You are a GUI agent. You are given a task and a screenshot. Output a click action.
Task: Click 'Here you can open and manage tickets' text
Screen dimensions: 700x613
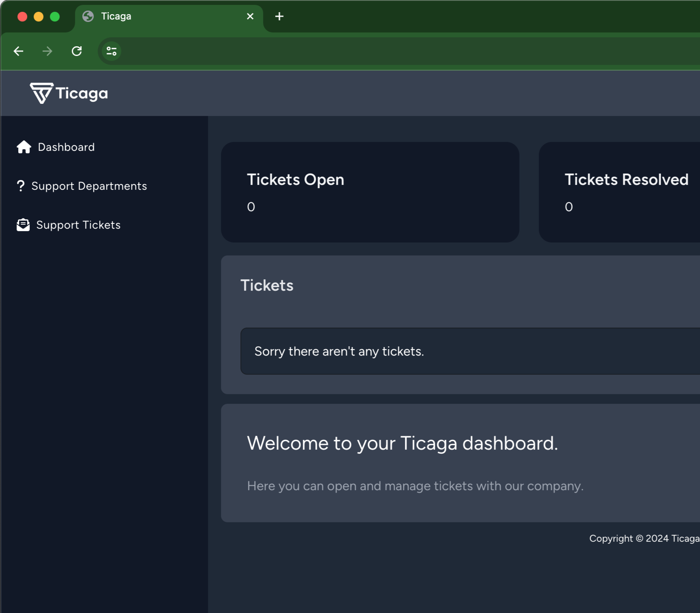pos(415,486)
